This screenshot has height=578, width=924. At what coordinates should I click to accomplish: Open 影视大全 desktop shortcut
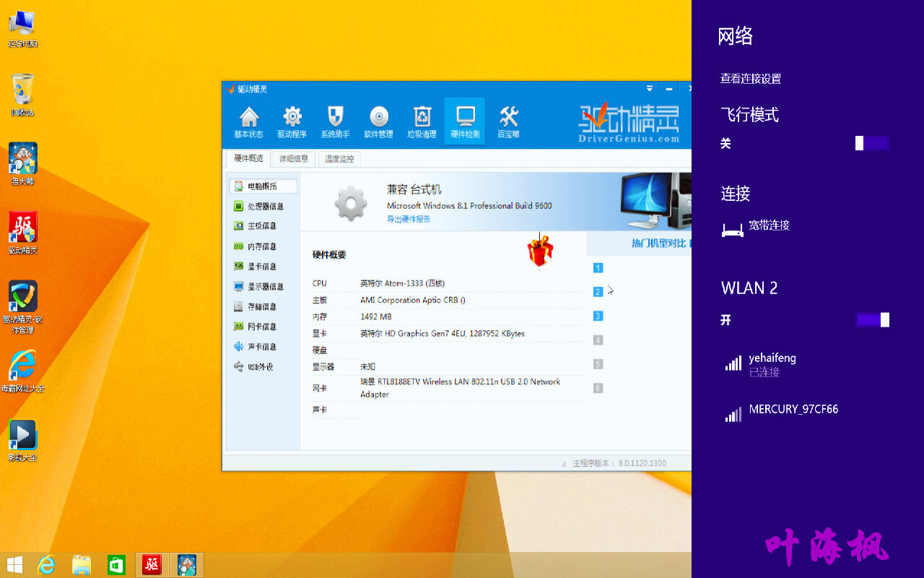pos(22,441)
